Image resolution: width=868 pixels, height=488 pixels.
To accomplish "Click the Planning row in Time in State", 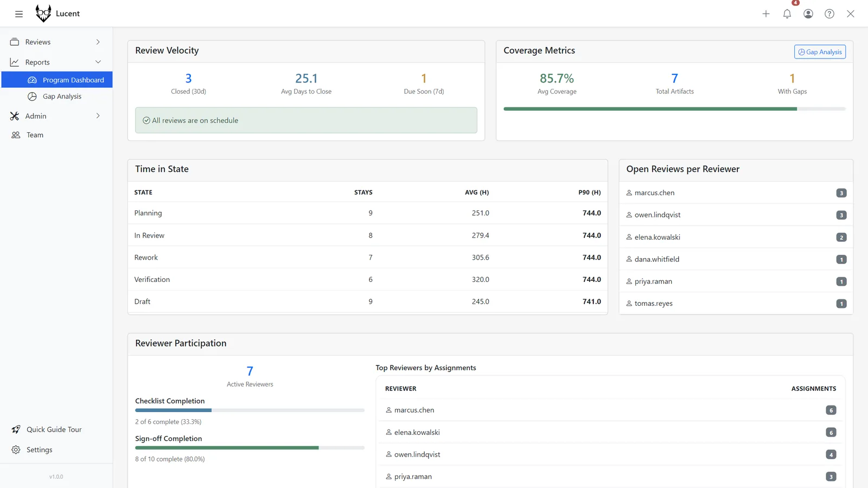I will (368, 213).
